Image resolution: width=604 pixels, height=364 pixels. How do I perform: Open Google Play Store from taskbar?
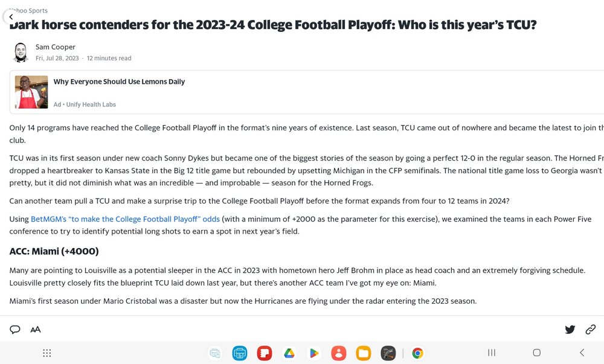click(314, 353)
